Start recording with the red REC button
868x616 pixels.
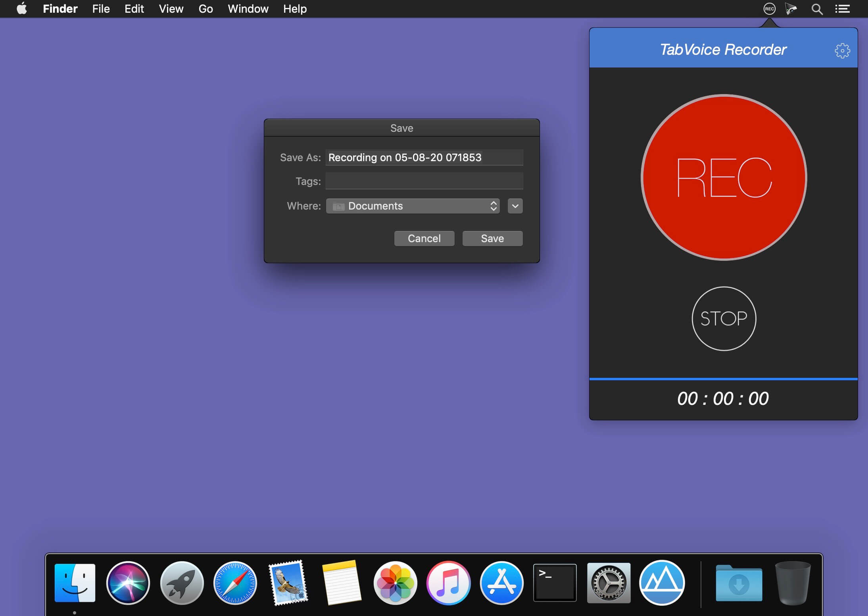[724, 177]
